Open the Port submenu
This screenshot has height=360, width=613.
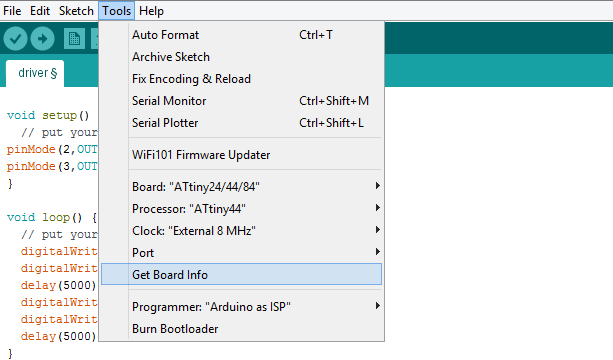[x=241, y=253]
